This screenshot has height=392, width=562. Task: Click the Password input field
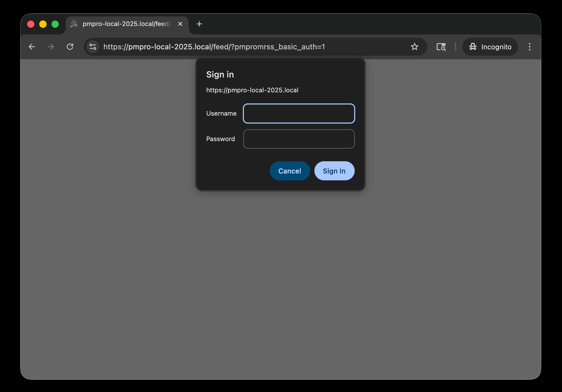(299, 139)
